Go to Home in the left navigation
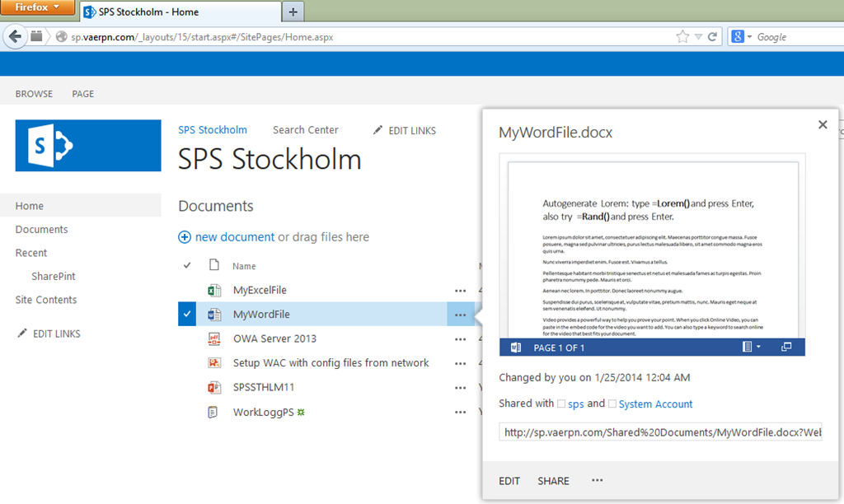844x504 pixels. (x=30, y=206)
